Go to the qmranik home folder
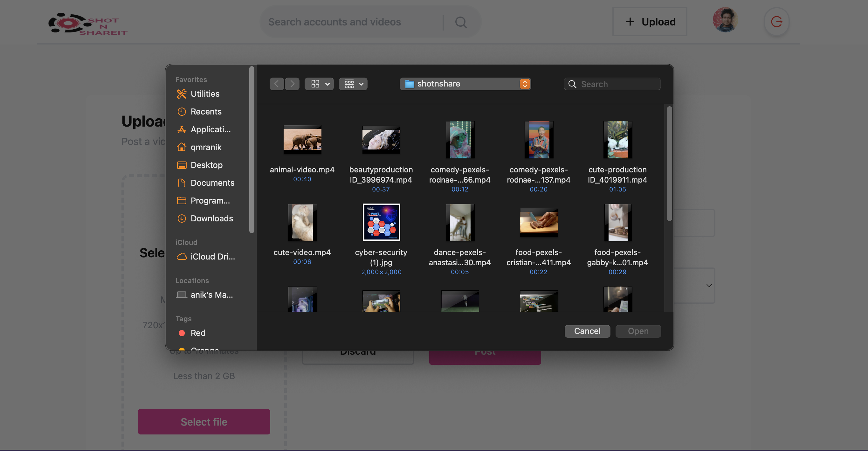The image size is (868, 451). point(206,147)
